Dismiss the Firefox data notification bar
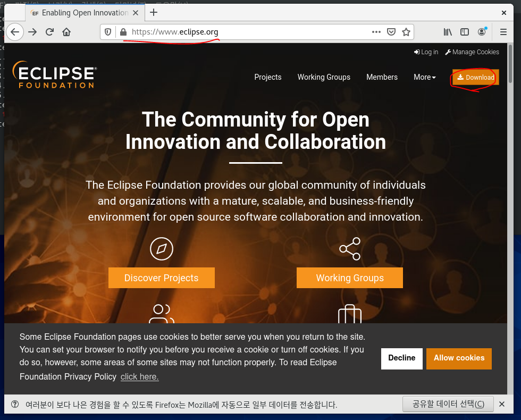This screenshot has height=420, width=521. [x=502, y=404]
